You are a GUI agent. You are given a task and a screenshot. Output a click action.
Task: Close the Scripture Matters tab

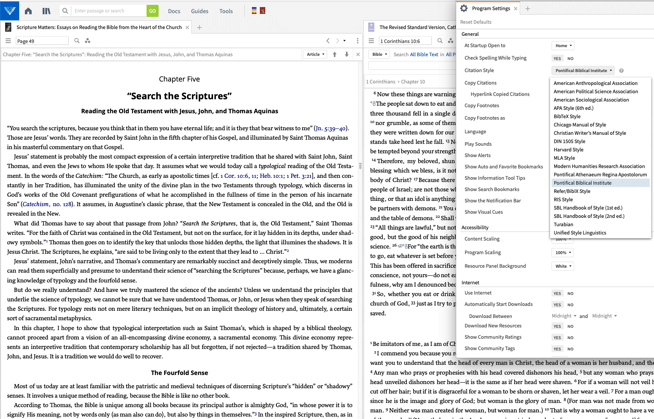(x=187, y=28)
